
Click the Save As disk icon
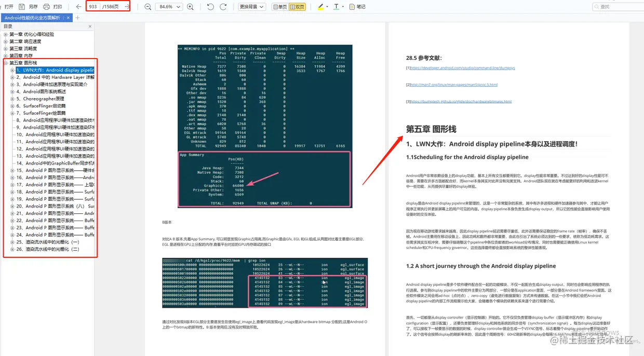tap(22, 7)
